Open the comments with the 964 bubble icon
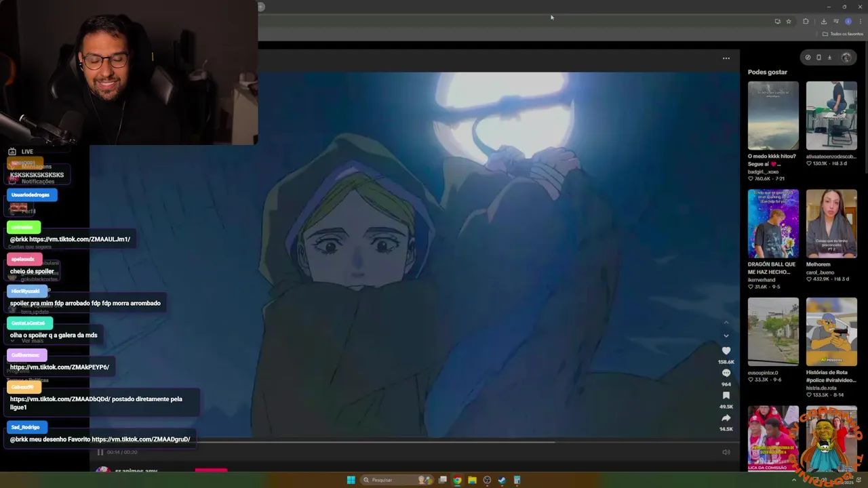Viewport: 868px width, 488px height. 726,373
